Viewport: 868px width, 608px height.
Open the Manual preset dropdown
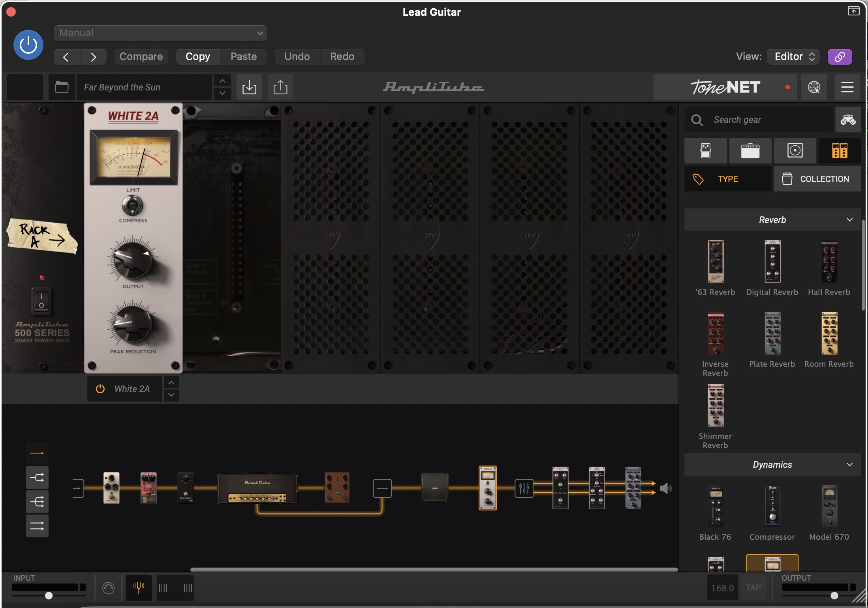click(160, 33)
